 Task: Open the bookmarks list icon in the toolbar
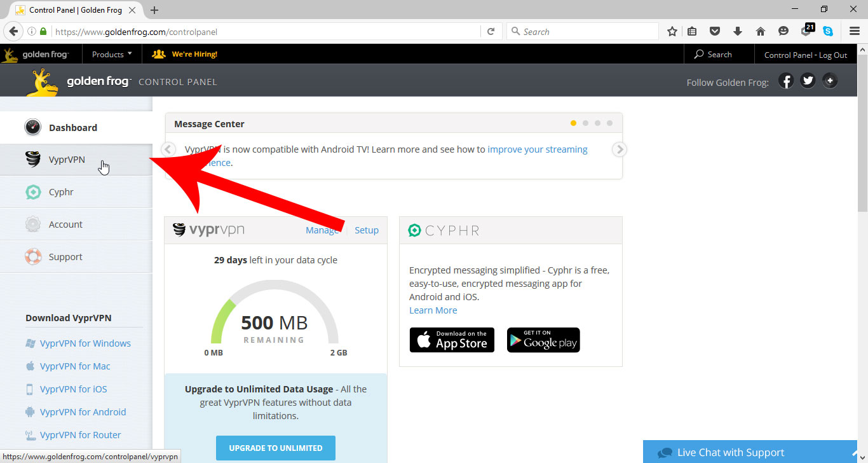[692, 31]
